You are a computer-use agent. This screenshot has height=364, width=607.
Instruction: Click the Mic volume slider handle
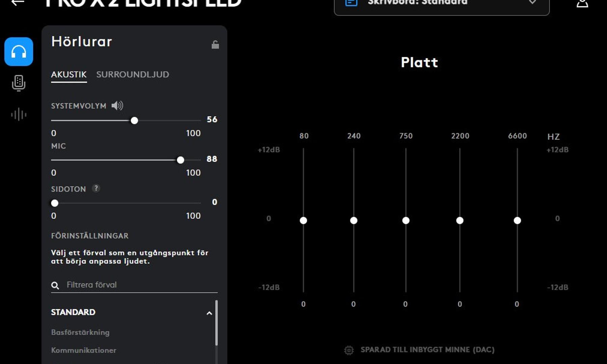pyautogui.click(x=181, y=160)
